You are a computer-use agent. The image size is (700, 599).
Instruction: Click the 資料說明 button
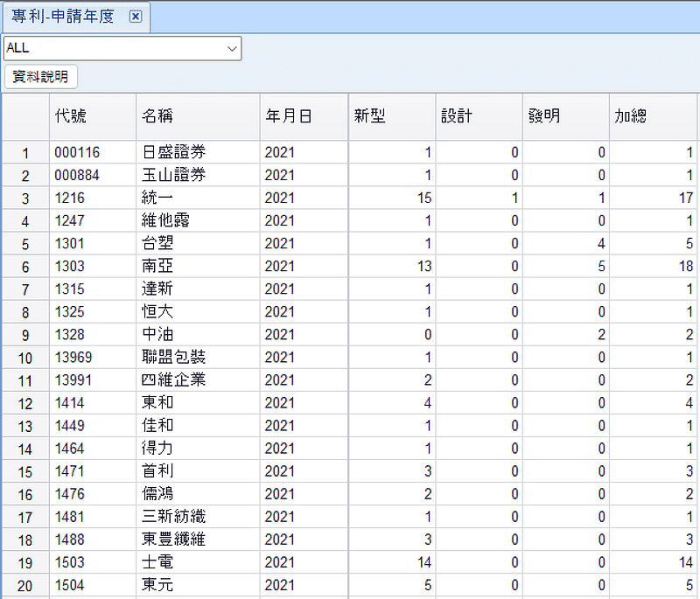coord(41,76)
